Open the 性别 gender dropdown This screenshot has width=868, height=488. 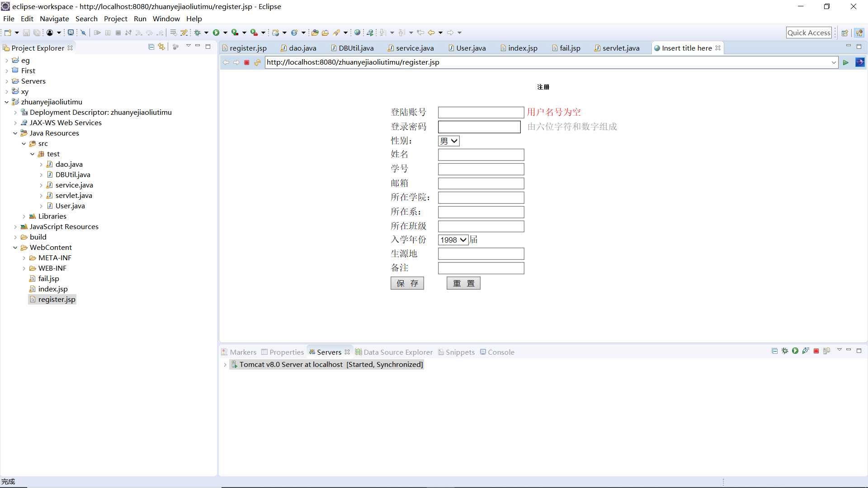click(x=449, y=141)
